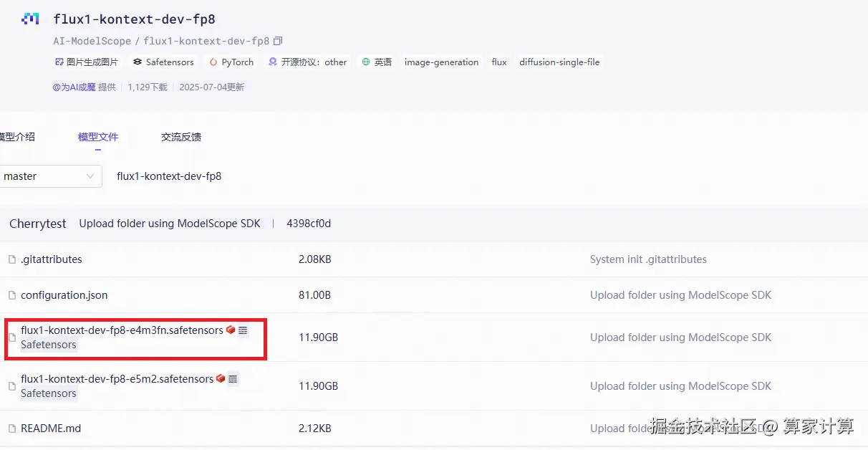Click the flux1-kontext-dev-fp8 page title
The width and height of the screenshot is (868, 450).
(134, 19)
